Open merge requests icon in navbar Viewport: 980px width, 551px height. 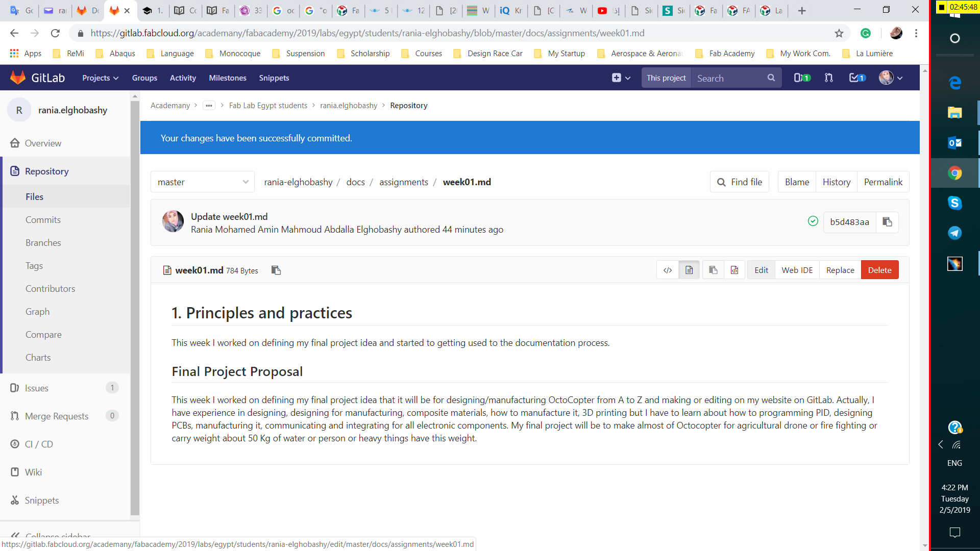pos(829,78)
